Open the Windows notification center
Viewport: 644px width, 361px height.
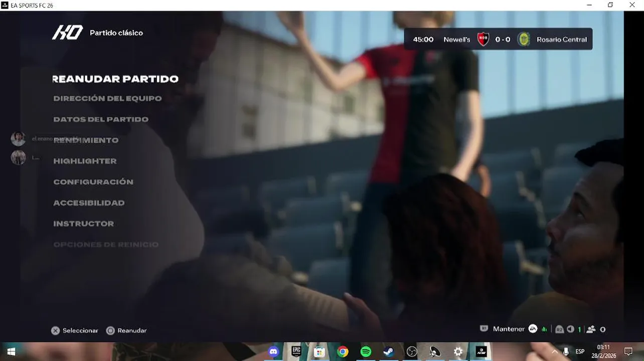628,352
